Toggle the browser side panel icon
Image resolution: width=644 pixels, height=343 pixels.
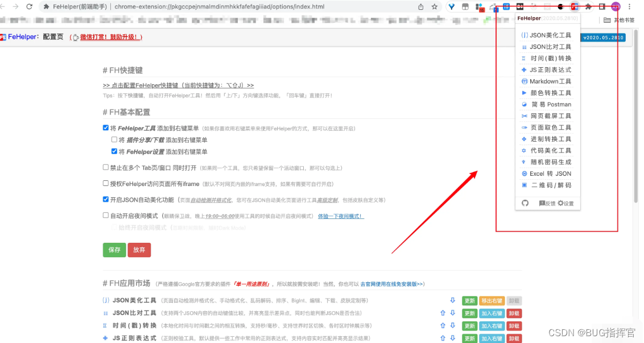click(602, 7)
